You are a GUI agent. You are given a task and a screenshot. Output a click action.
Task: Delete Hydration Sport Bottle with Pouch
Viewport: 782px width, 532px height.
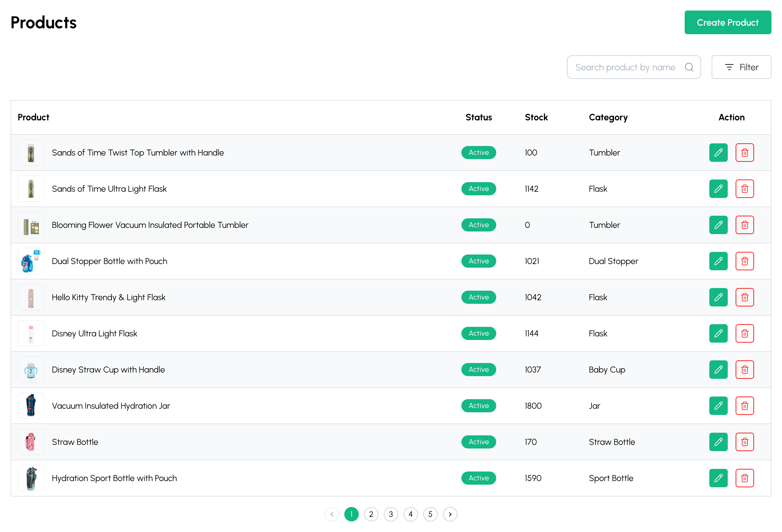[x=744, y=478]
